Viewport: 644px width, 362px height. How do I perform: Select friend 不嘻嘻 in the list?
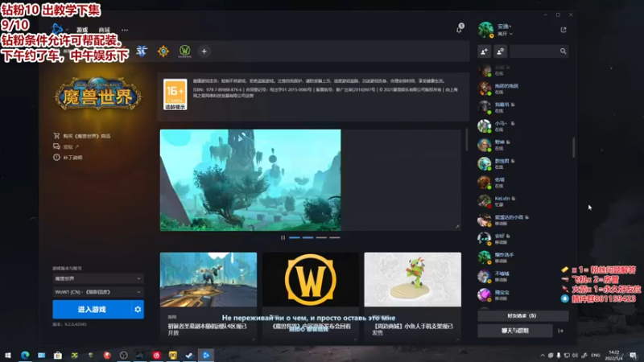tap(522, 276)
